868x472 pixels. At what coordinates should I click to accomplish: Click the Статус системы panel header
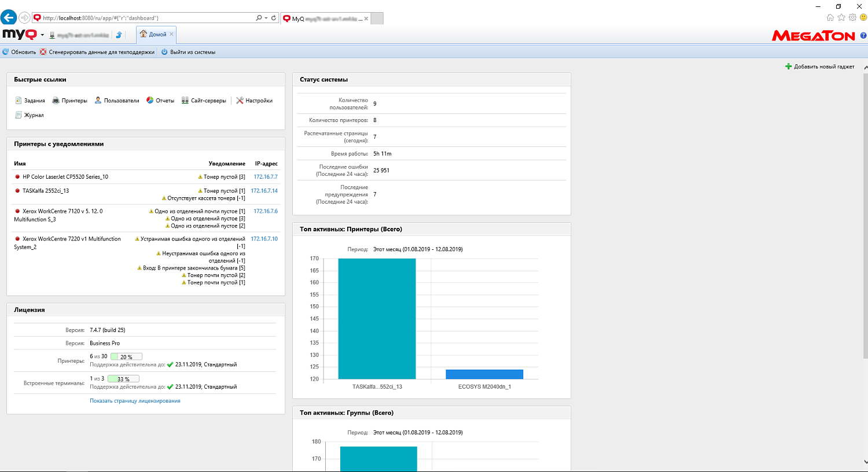click(x=432, y=80)
